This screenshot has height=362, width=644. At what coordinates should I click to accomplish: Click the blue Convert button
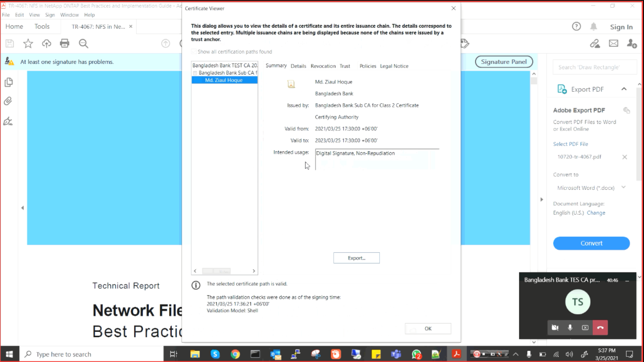click(591, 243)
